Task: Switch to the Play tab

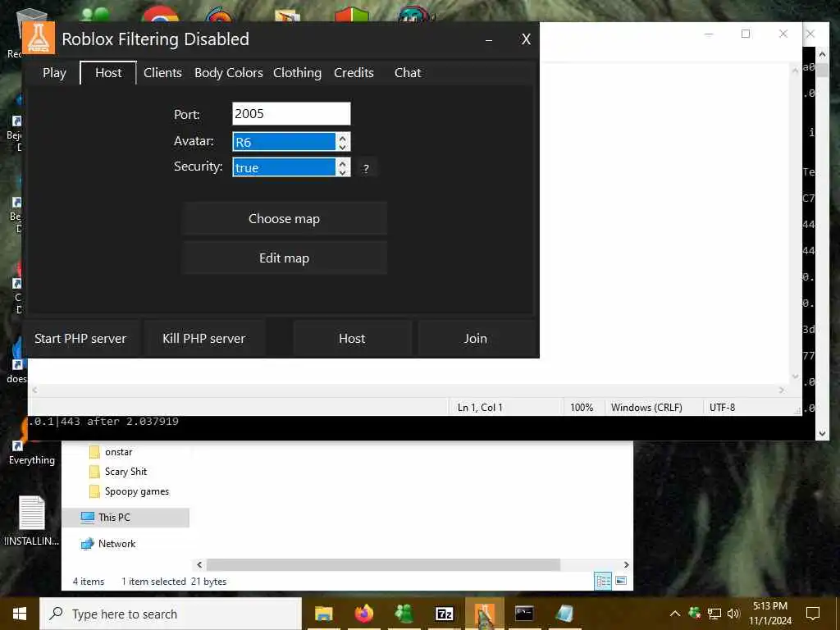Action: point(54,73)
